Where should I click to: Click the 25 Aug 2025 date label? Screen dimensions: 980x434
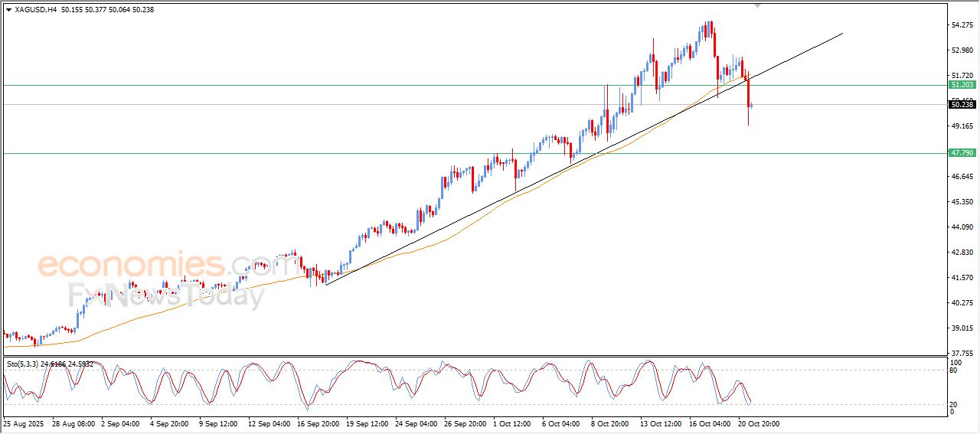coord(23,423)
